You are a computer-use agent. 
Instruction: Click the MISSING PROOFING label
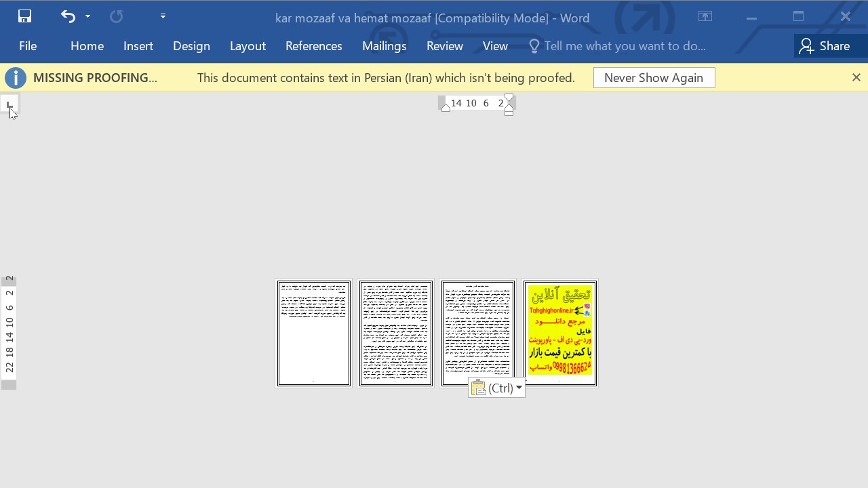click(x=95, y=78)
